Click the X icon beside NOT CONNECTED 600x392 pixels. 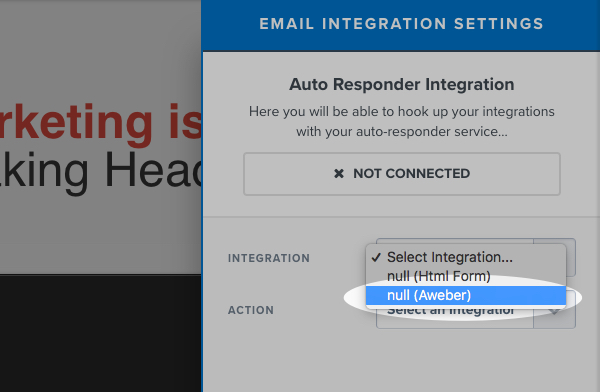(339, 174)
